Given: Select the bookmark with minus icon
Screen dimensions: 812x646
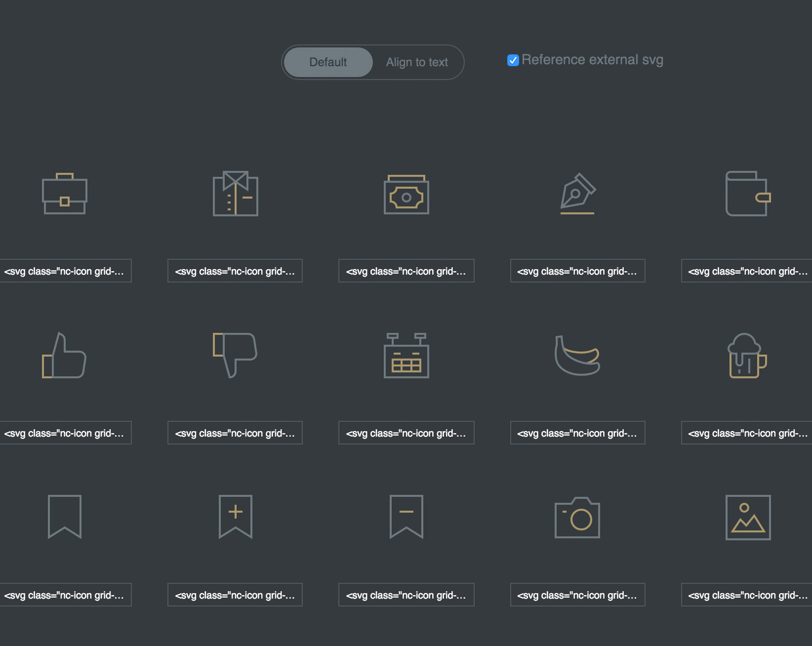Looking at the screenshot, I should [406, 517].
